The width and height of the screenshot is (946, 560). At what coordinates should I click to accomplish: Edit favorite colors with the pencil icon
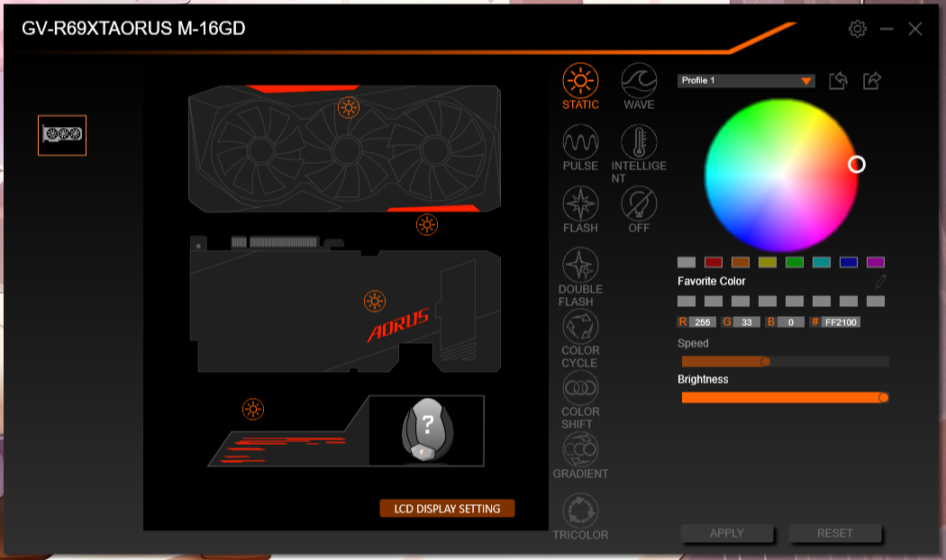click(x=880, y=281)
